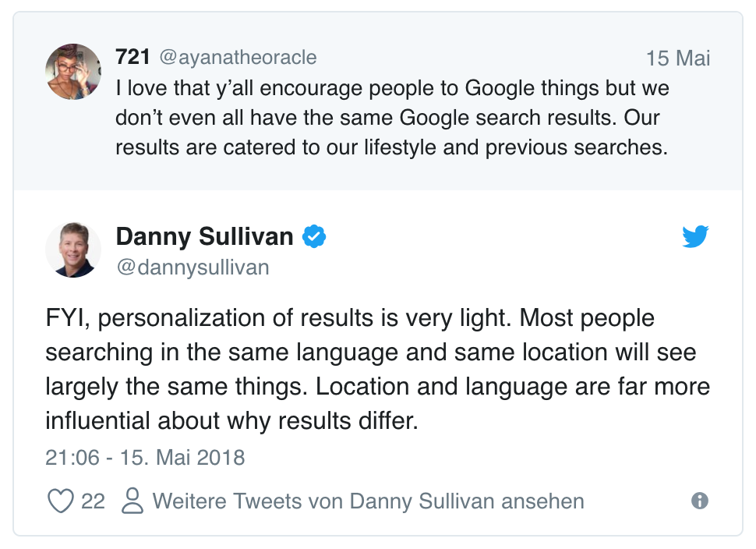Open the Twitter info icon

tap(700, 501)
